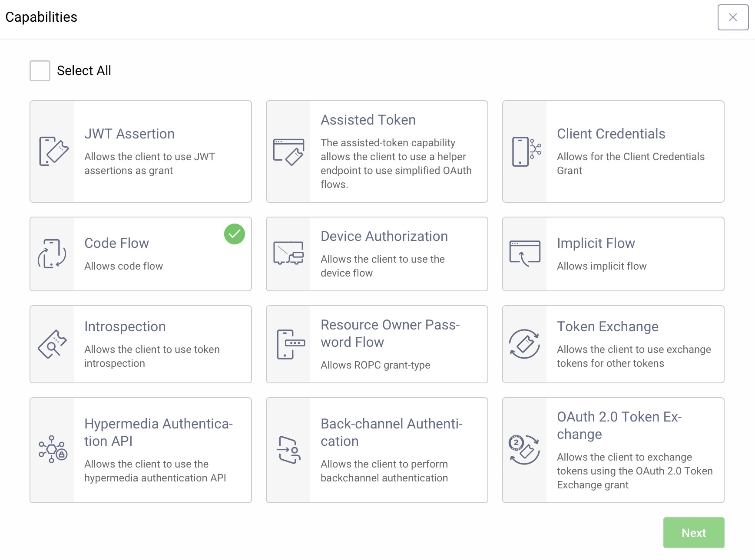
Task: Click the Assisted Token window icon
Action: pos(288,152)
